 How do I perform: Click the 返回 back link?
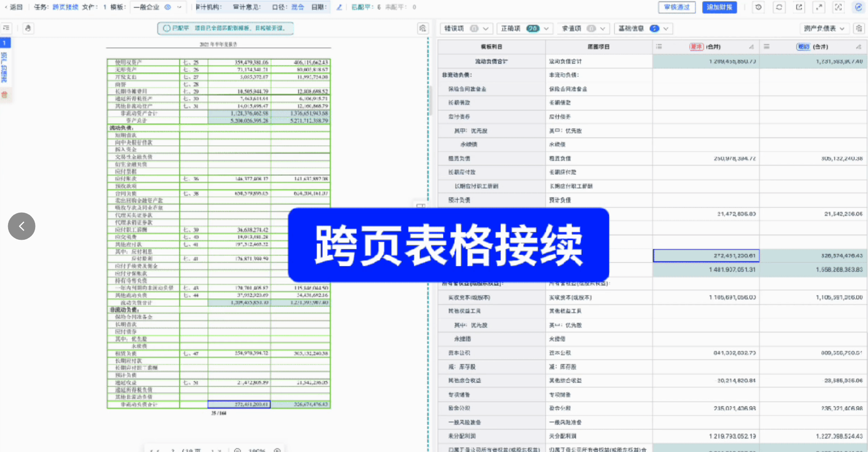[x=14, y=7]
